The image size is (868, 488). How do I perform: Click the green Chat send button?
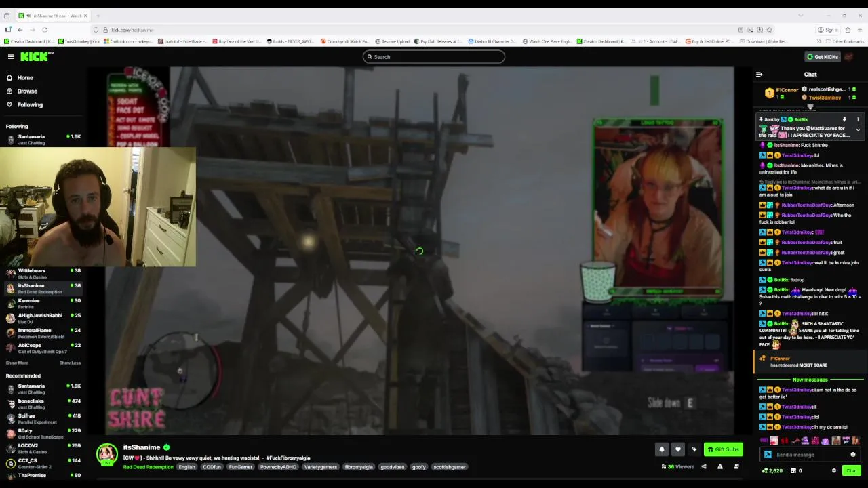pos(852,470)
